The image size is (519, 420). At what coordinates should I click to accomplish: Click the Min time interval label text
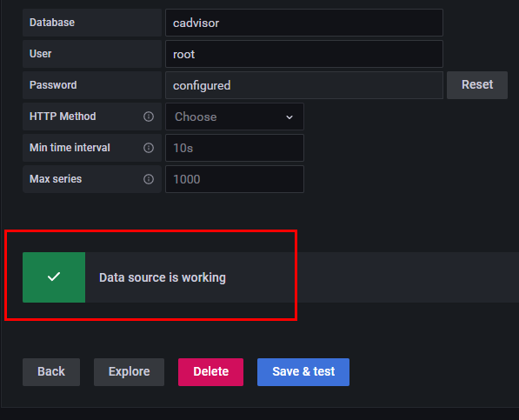70,148
